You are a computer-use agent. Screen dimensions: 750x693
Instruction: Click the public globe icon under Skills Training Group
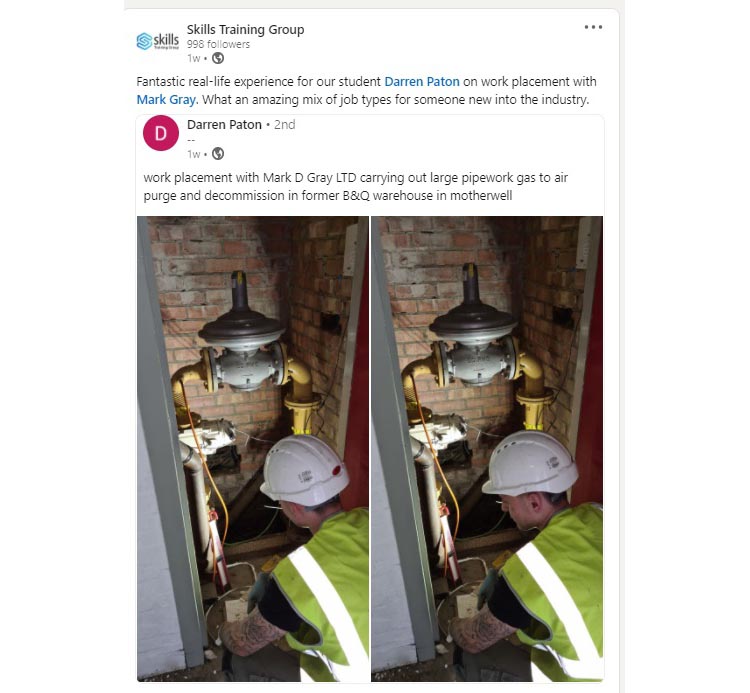tap(218, 58)
